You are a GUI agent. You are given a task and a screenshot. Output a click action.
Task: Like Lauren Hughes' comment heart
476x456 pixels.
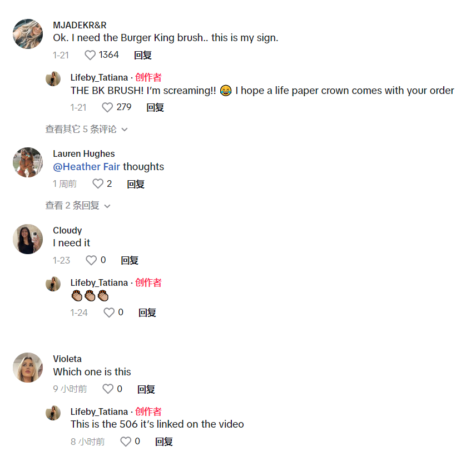tap(98, 184)
